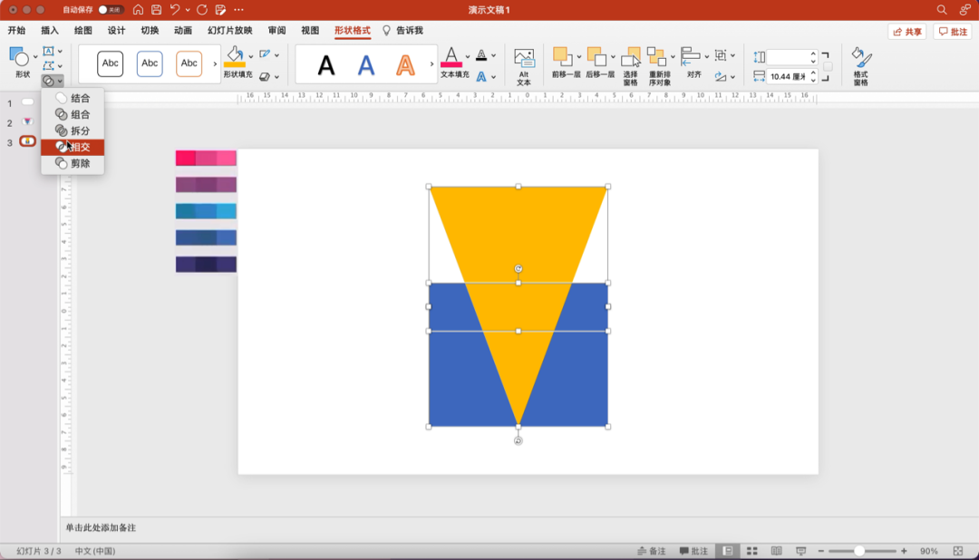This screenshot has width=979, height=560.
Task: Switch to the 插入 ribbon tab
Action: coord(50,31)
